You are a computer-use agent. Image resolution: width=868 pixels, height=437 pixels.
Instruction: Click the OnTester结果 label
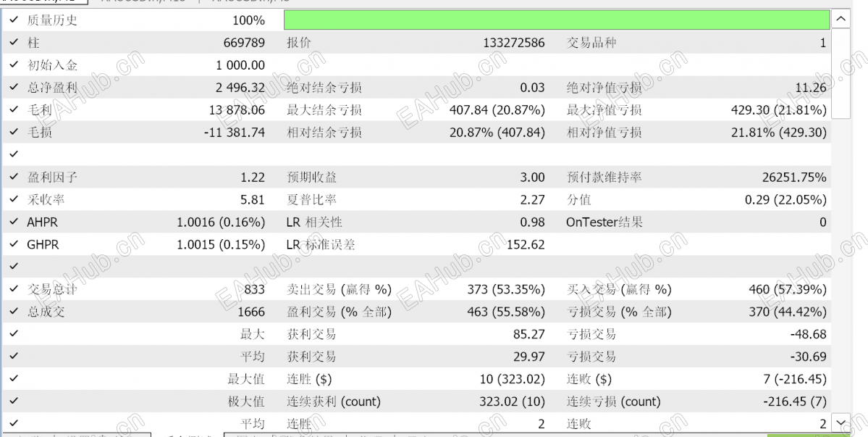pyautogui.click(x=604, y=222)
